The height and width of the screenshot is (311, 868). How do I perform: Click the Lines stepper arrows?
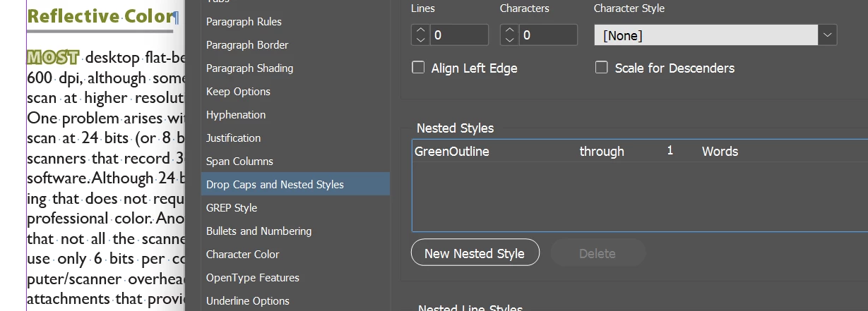(420, 35)
